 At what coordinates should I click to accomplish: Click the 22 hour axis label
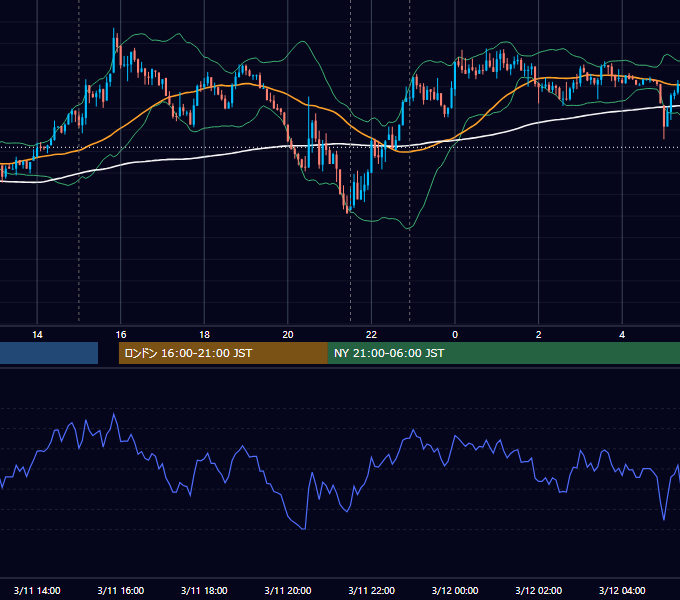[x=371, y=335]
